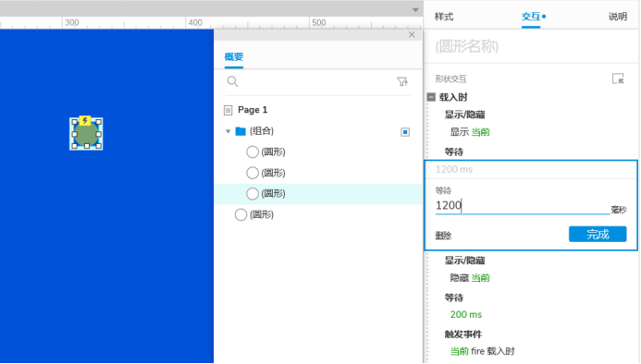
Task: Click the lightning interaction badge on the circle
Action: point(85,120)
